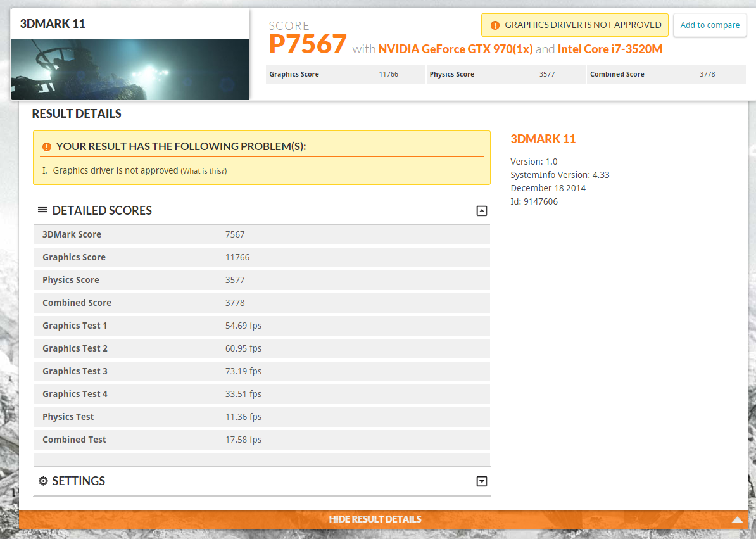Click Hide Result Details bar
756x539 pixels.
pos(384,519)
